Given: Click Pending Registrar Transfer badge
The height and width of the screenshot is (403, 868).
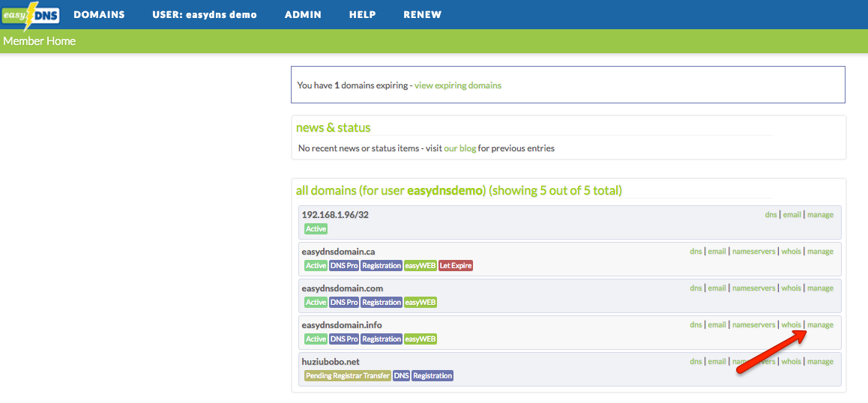Looking at the screenshot, I should click(348, 376).
